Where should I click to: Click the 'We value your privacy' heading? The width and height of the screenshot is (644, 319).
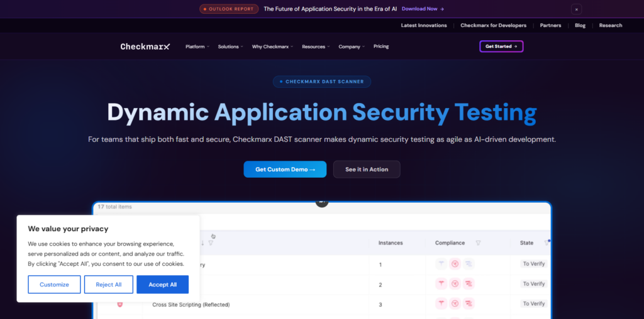[x=68, y=229]
